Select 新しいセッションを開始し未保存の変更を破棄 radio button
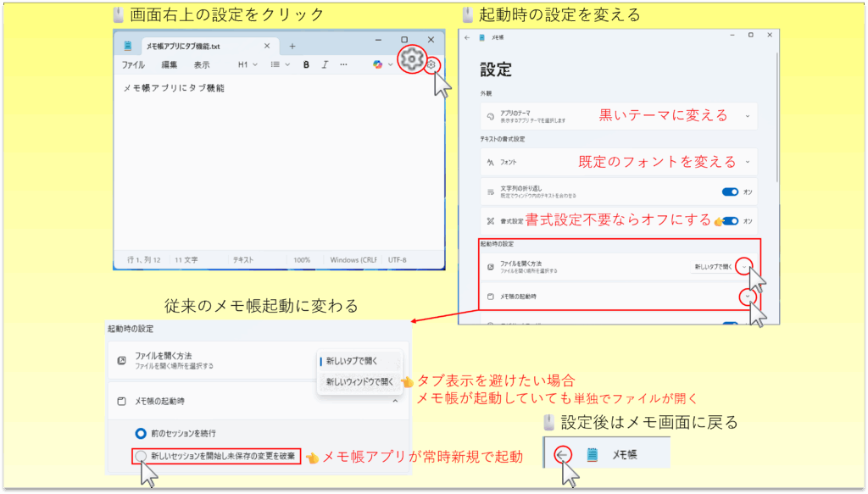 [x=141, y=456]
